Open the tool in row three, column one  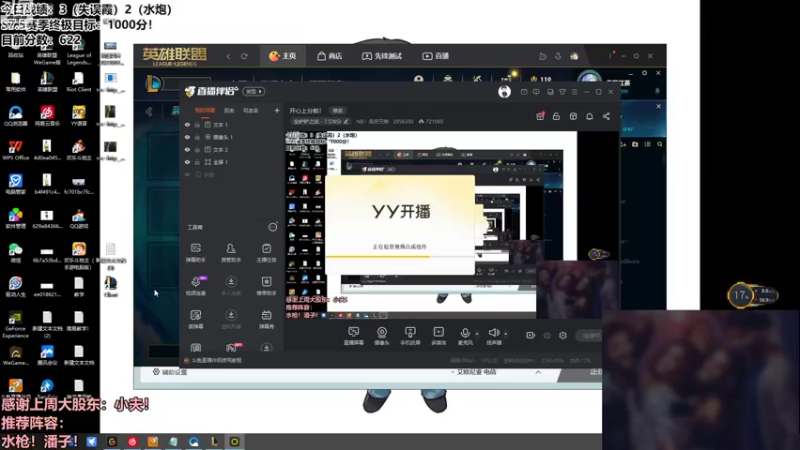196,319
